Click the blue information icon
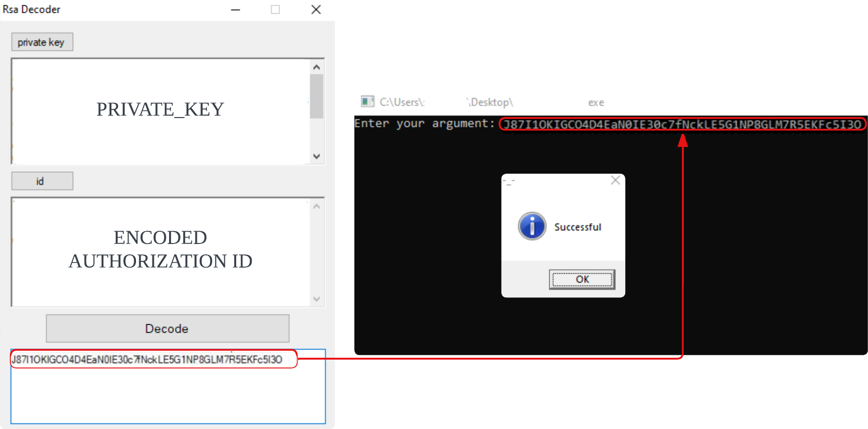The image size is (868, 429). [532, 227]
